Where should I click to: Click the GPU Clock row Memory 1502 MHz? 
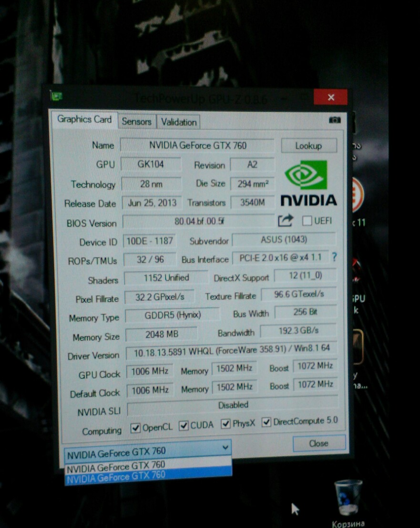(x=234, y=368)
